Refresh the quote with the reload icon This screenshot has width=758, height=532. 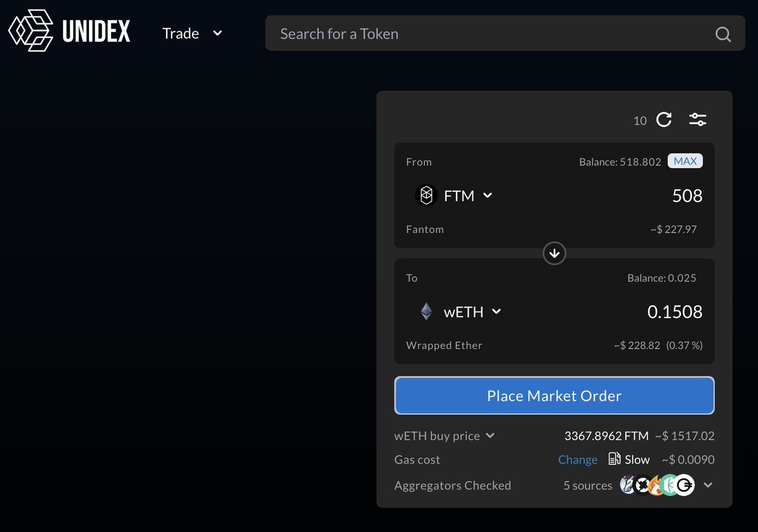coord(664,119)
